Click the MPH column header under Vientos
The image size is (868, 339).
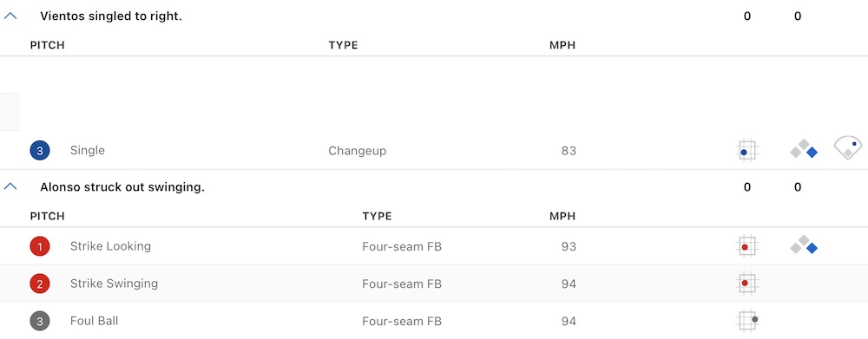(x=562, y=45)
